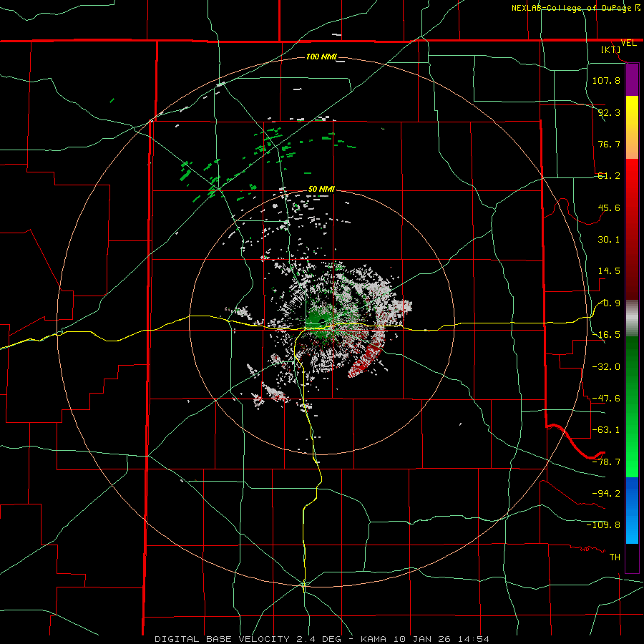Click the TH threshold label in legend
The height and width of the screenshot is (644, 644).
point(615,557)
